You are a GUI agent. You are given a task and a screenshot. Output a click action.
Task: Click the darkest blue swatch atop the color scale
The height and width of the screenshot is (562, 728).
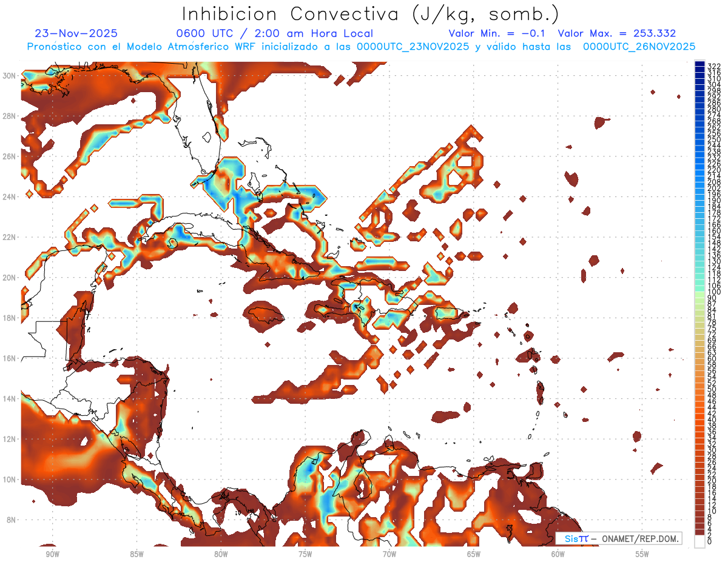[699, 64]
